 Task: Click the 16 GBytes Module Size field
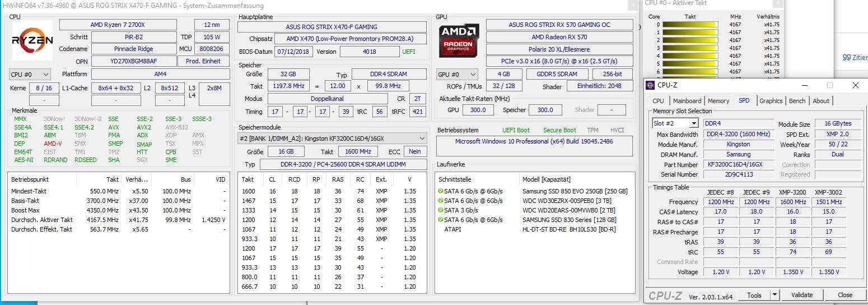click(x=837, y=124)
